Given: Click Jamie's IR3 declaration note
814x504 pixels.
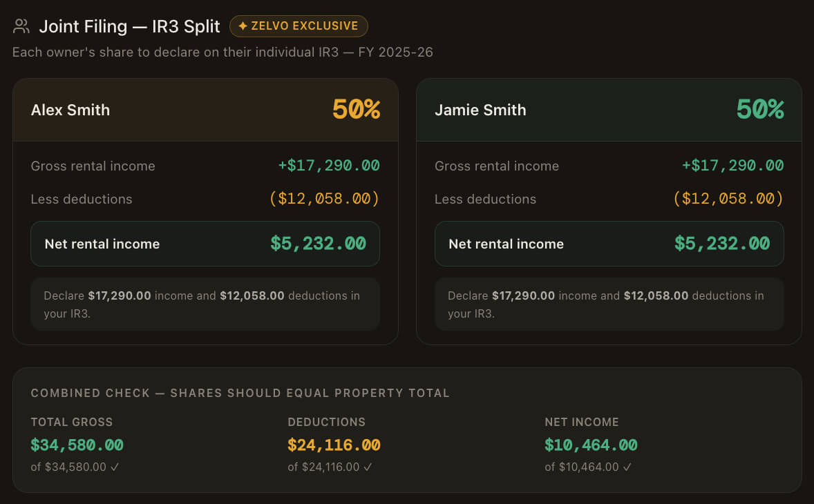Looking at the screenshot, I should pos(609,304).
